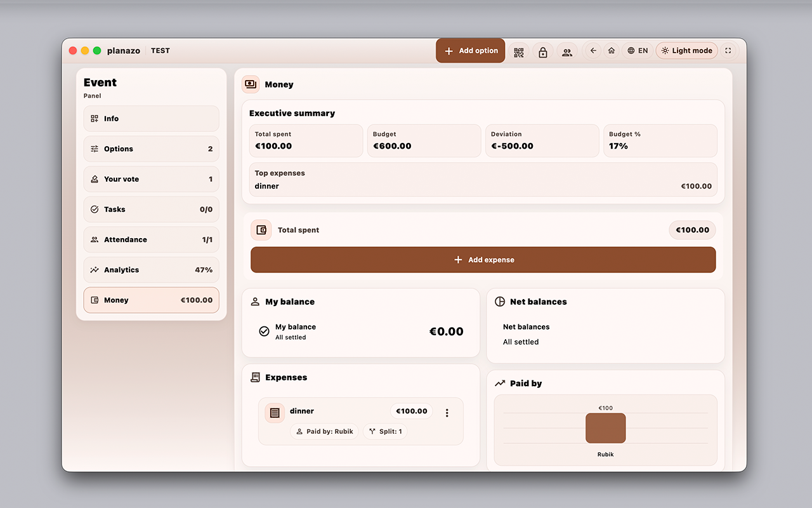
Task: Open the Options panel item
Action: click(151, 149)
